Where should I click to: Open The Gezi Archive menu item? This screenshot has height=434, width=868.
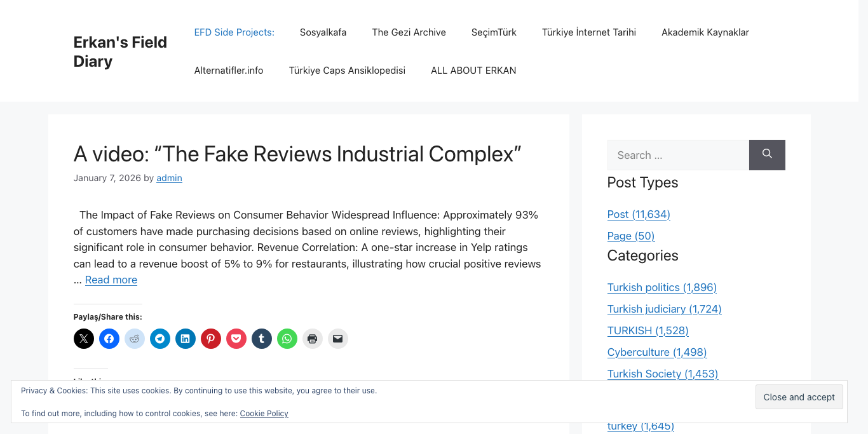click(409, 32)
